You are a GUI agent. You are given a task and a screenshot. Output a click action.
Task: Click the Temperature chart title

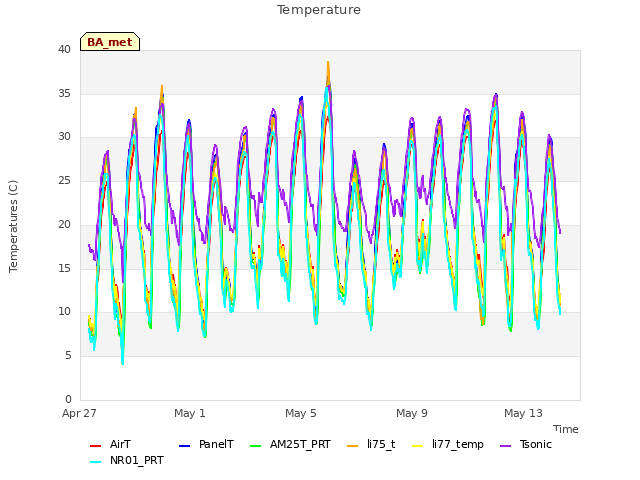(x=319, y=10)
